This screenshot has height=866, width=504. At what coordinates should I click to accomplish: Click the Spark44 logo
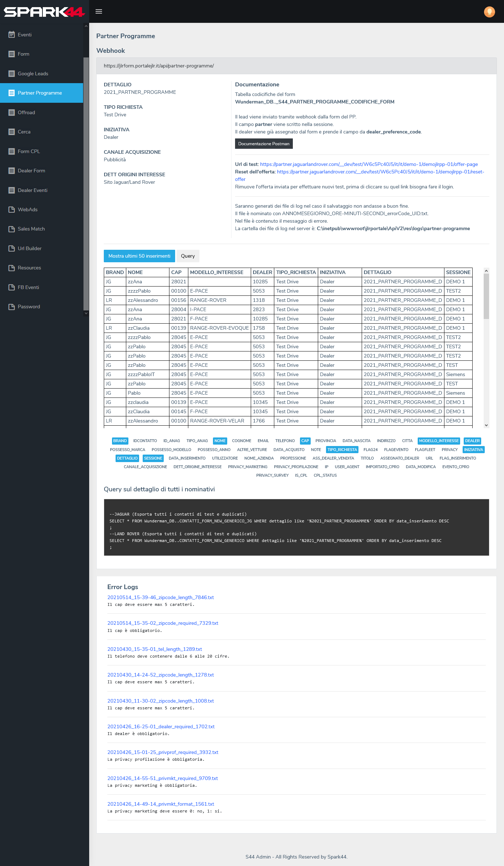(x=44, y=12)
